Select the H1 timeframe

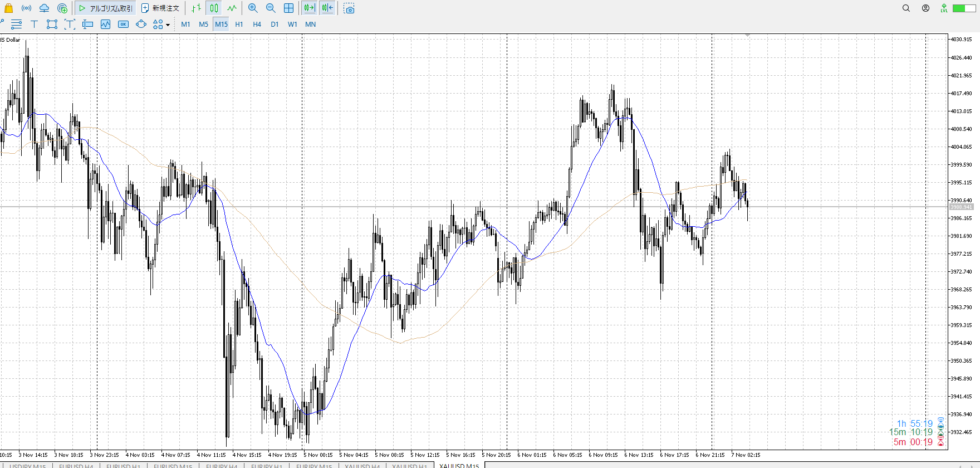point(239,25)
